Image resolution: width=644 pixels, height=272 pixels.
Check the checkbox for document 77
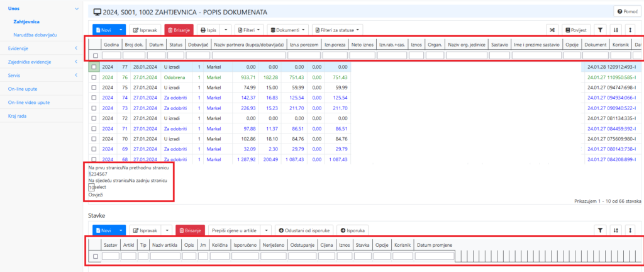click(x=94, y=67)
